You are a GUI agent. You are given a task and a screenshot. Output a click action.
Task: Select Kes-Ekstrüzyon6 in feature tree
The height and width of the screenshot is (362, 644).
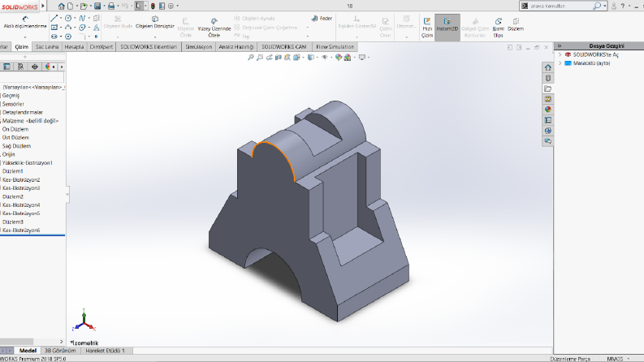coord(21,231)
